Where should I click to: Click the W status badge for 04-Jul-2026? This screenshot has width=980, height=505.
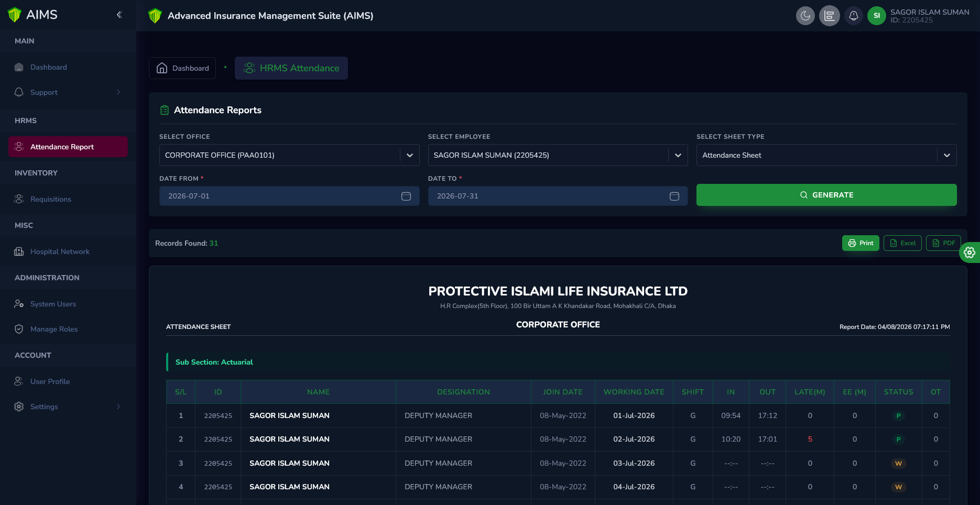[x=898, y=487]
